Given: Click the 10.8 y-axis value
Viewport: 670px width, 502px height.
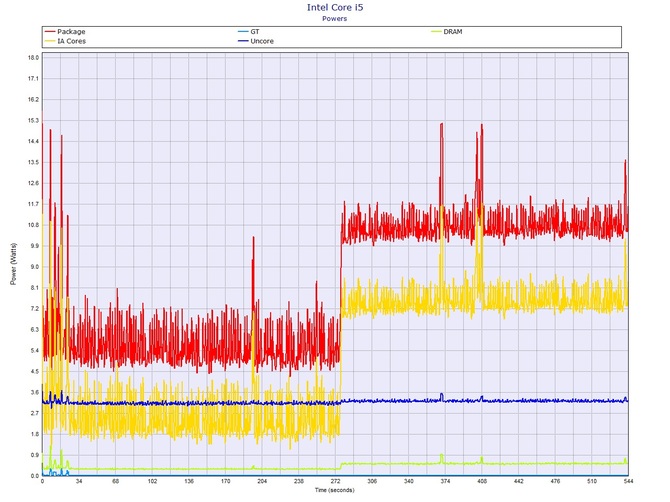Looking at the screenshot, I should point(33,225).
